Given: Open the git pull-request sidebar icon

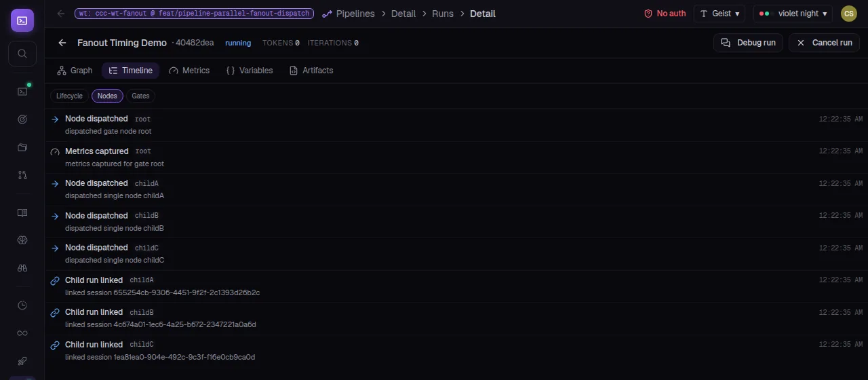Looking at the screenshot, I should tap(22, 175).
